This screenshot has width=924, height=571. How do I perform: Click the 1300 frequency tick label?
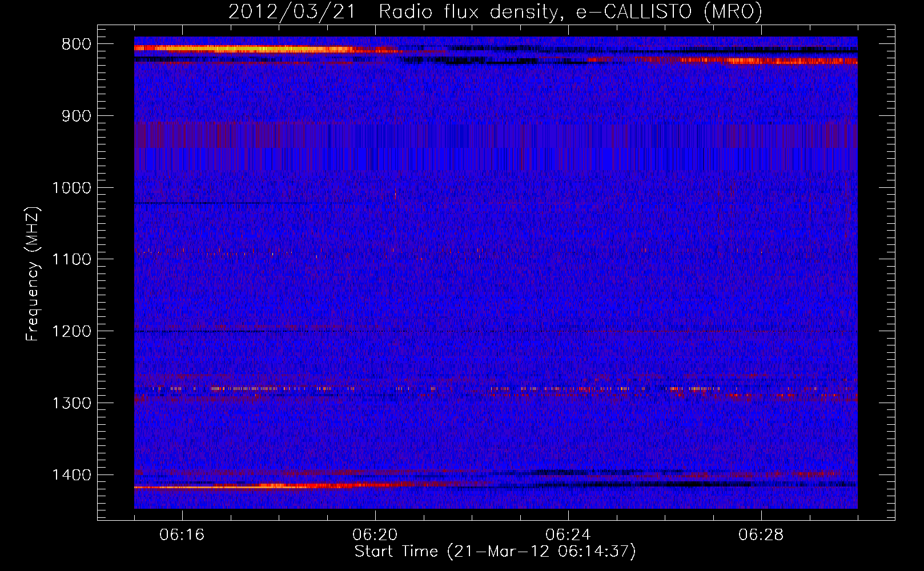[x=71, y=403]
